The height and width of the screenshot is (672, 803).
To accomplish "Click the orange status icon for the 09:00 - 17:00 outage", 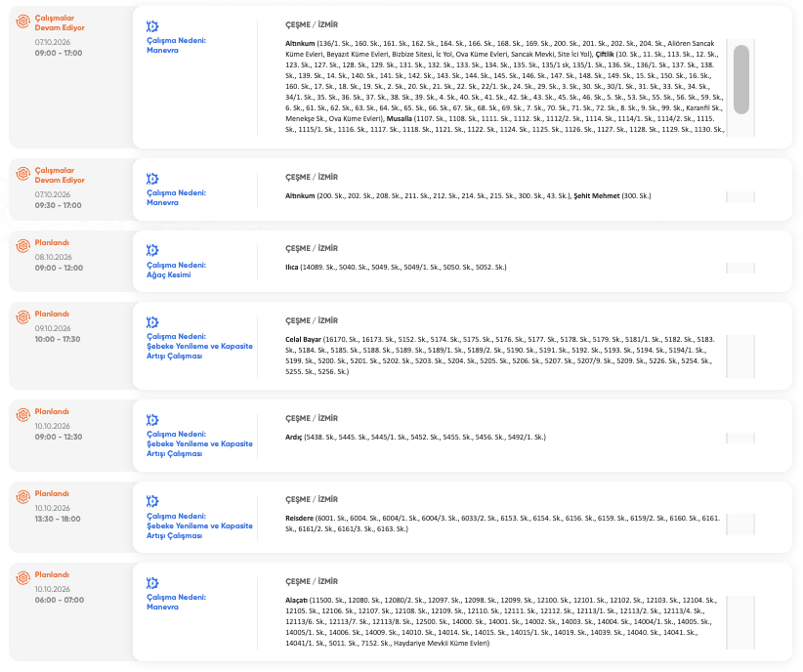I will tap(23, 21).
